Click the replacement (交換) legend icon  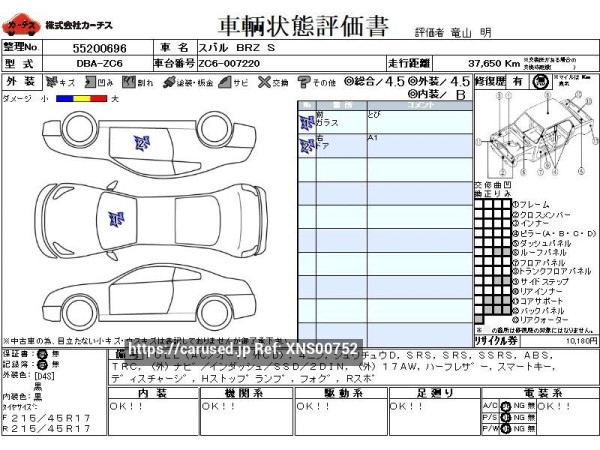click(265, 83)
